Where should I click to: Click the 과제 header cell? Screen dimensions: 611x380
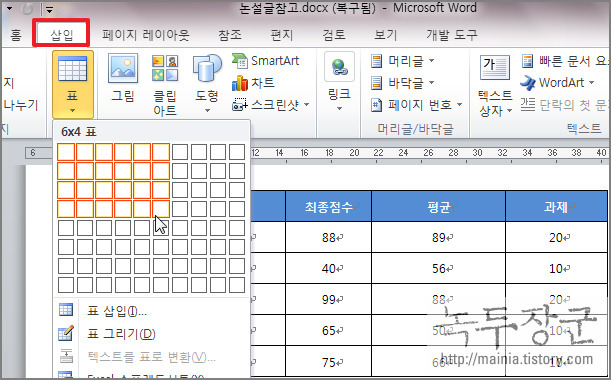[556, 206]
